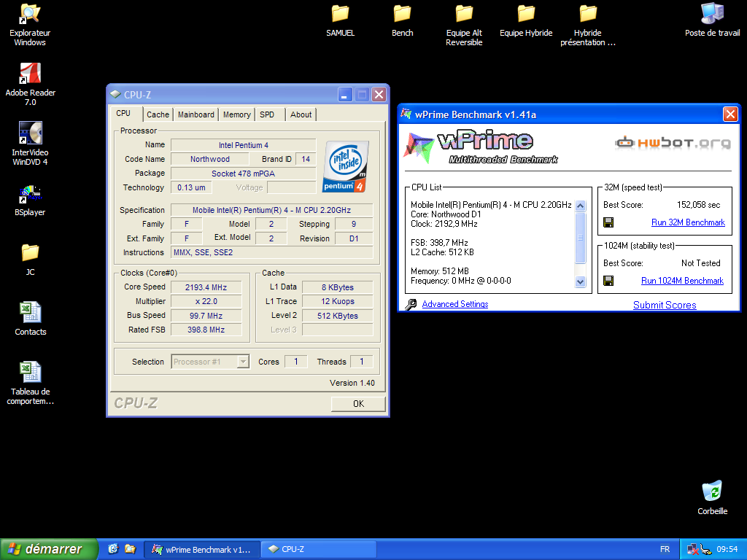Screen dimensions: 747x560
Task: Open the Bench folder
Action: point(402,20)
